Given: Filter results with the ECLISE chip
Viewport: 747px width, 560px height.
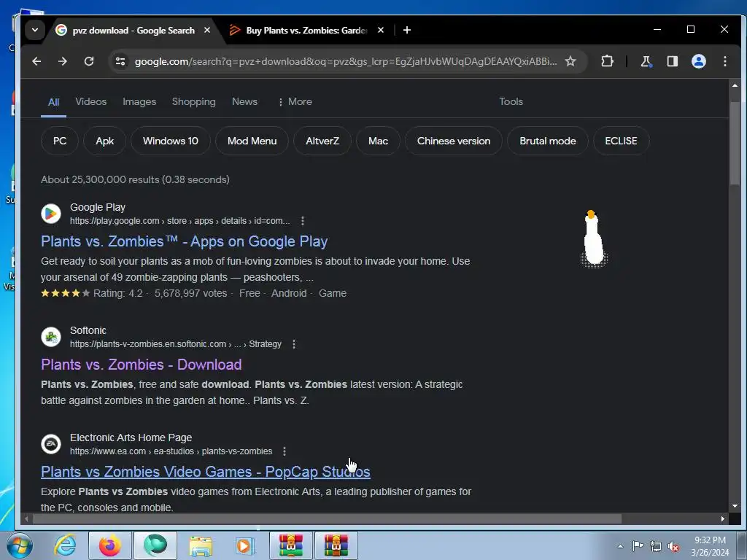Looking at the screenshot, I should click(622, 141).
